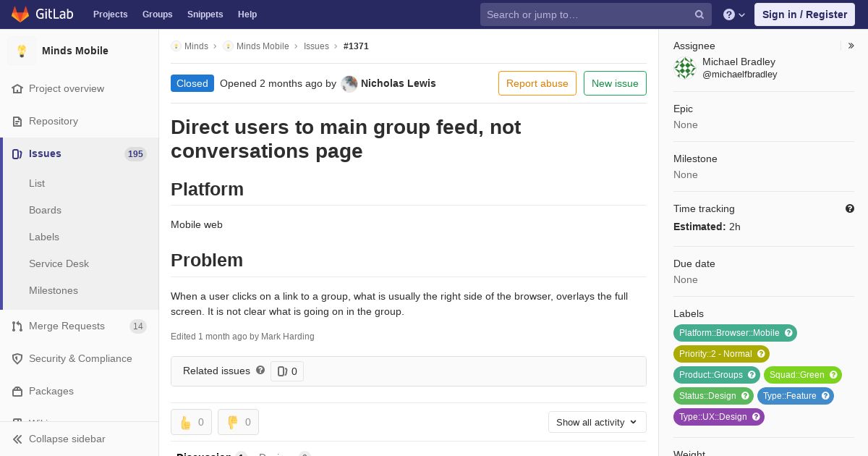The width and height of the screenshot is (868, 456).
Task: Click Nicholas Lewis author avatar
Action: [349, 83]
